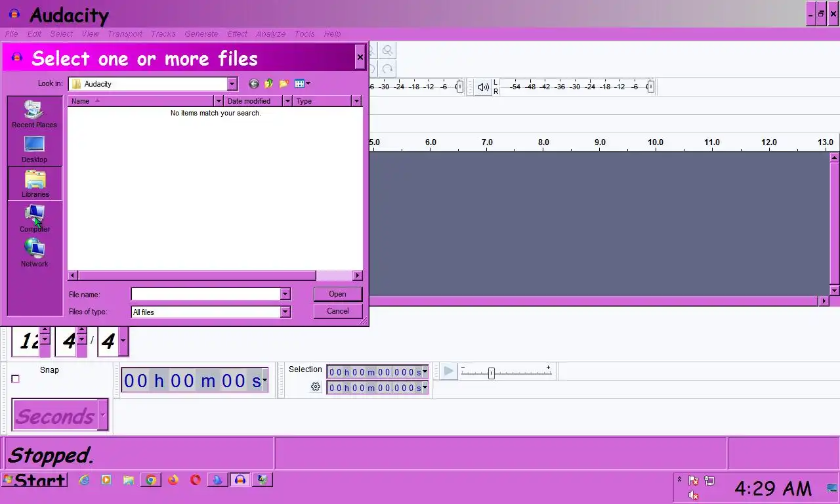Open the Name column filter arrow
Image resolution: width=840 pixels, height=504 pixels.
coord(219,101)
